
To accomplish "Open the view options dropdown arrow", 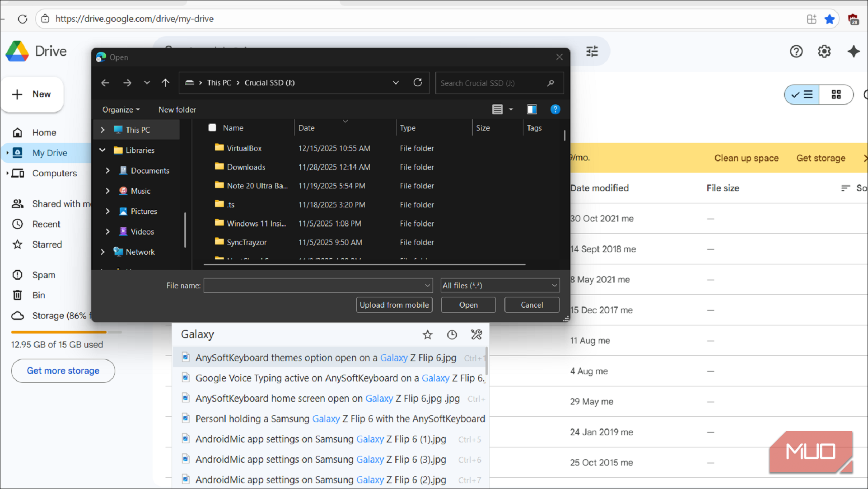I will (x=511, y=109).
